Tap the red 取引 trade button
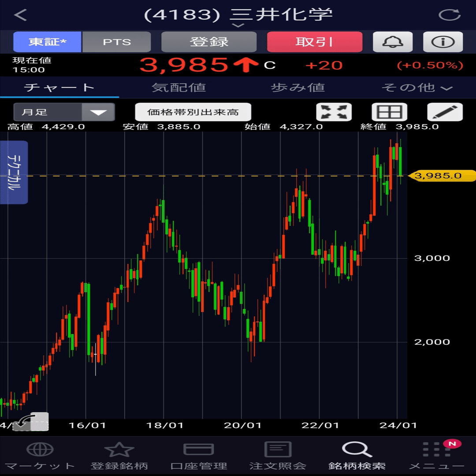Screen dimensions: 476x476 pyautogui.click(x=315, y=42)
